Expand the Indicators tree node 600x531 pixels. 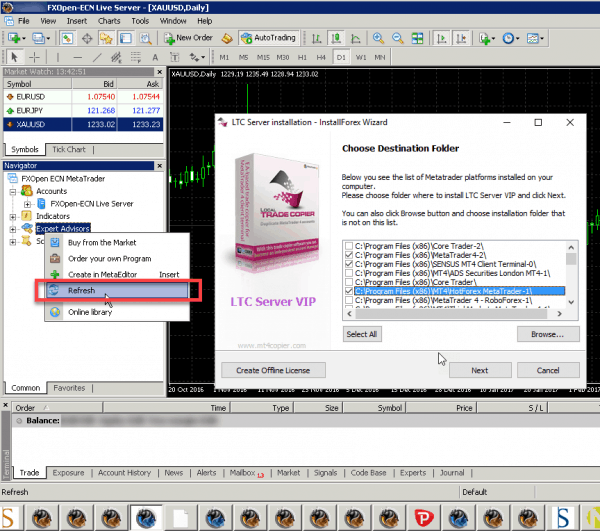click(x=13, y=217)
